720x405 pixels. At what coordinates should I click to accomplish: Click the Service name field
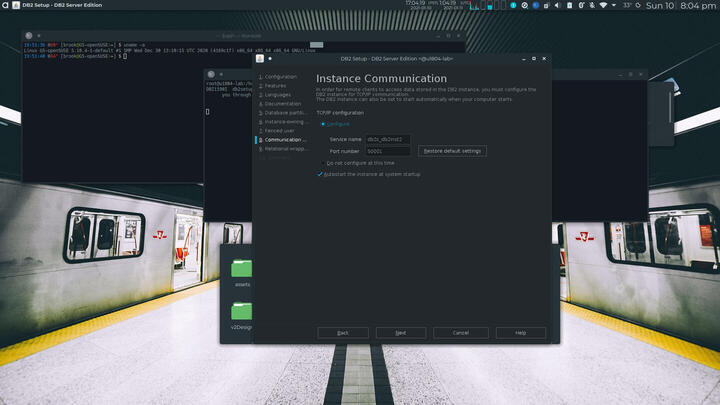[388, 139]
